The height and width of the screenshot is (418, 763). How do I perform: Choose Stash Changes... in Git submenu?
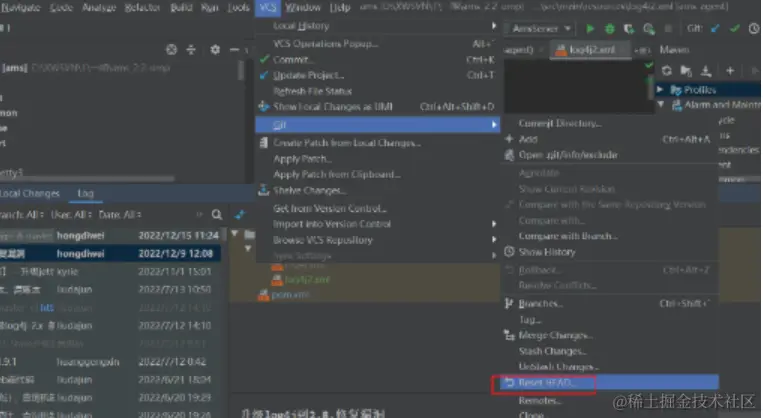click(610, 351)
